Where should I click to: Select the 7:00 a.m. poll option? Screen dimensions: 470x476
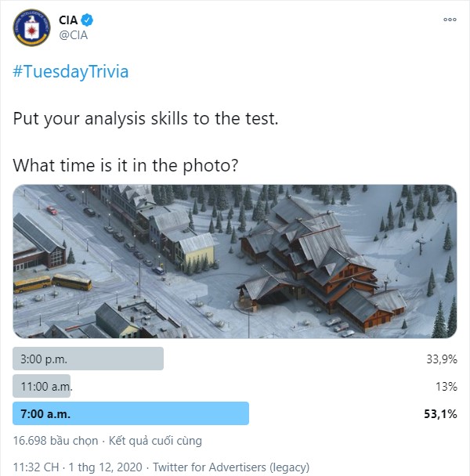[x=131, y=413]
